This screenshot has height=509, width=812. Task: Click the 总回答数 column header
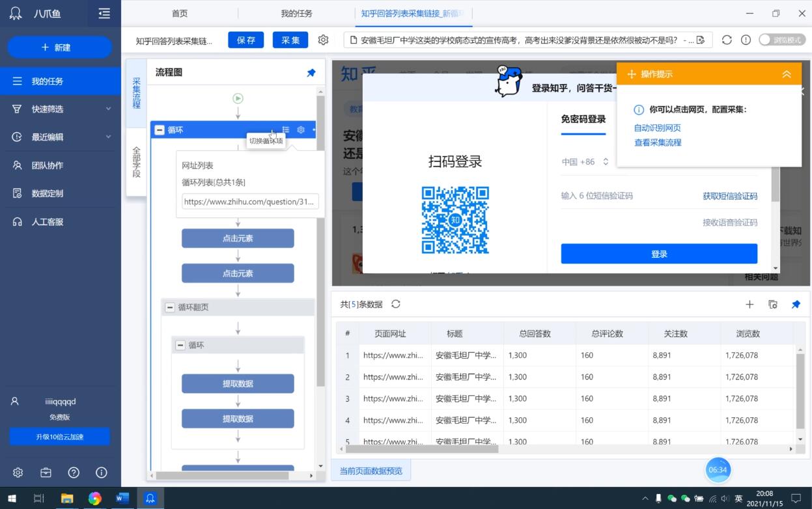pyautogui.click(x=540, y=333)
